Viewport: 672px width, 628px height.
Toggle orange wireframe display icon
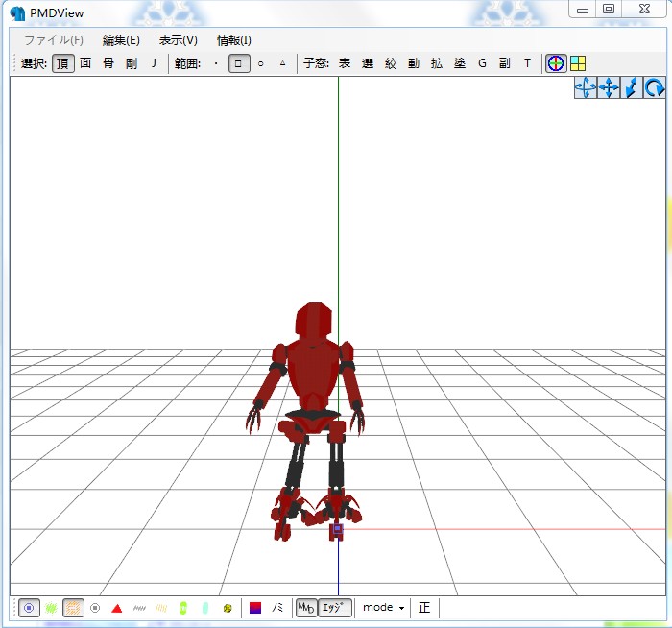73,608
